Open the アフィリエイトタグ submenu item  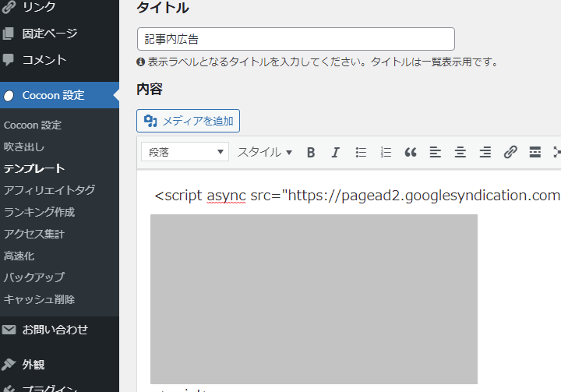(x=49, y=190)
